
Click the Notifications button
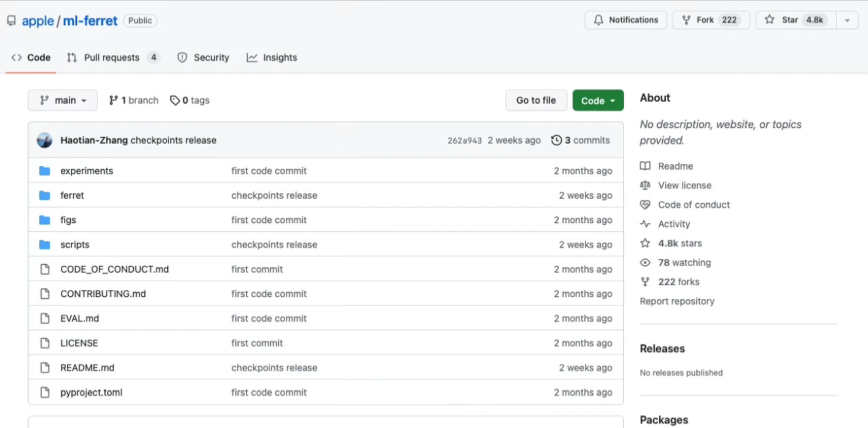click(626, 20)
